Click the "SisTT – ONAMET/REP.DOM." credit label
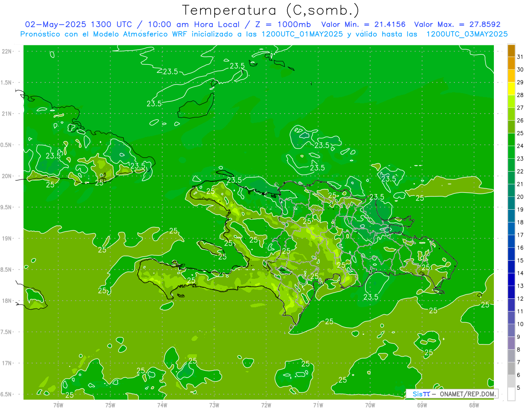 pyautogui.click(x=452, y=394)
